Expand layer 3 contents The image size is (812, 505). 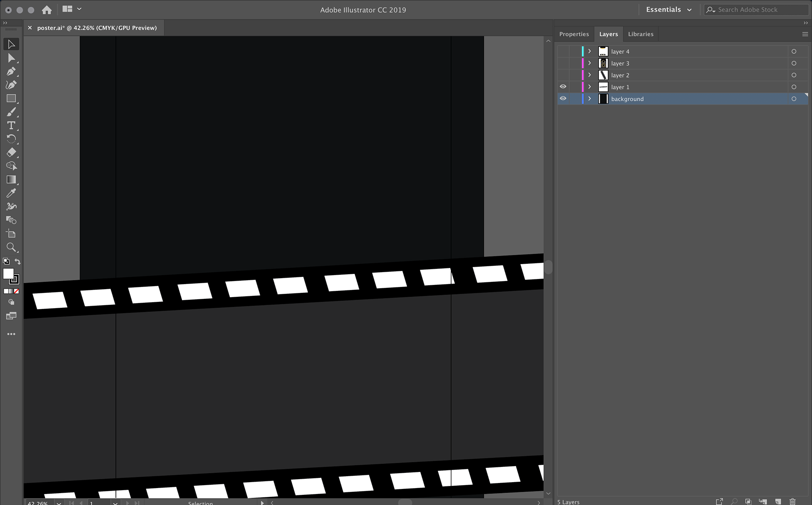coord(590,63)
